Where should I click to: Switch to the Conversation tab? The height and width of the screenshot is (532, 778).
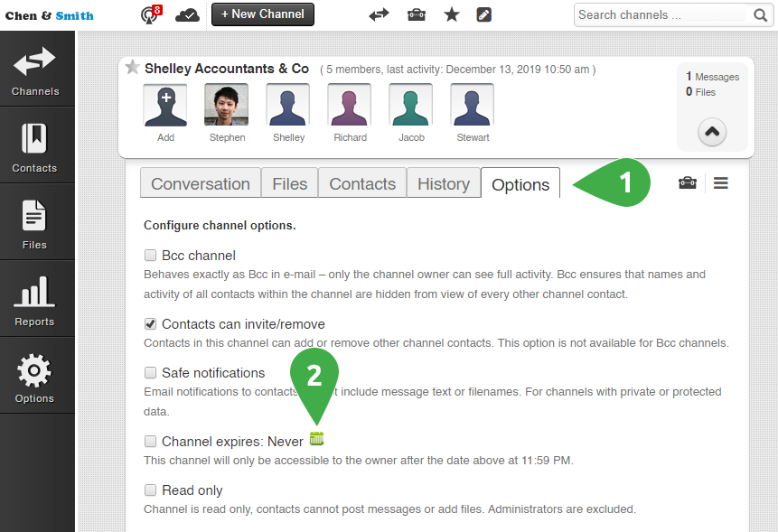coord(200,182)
